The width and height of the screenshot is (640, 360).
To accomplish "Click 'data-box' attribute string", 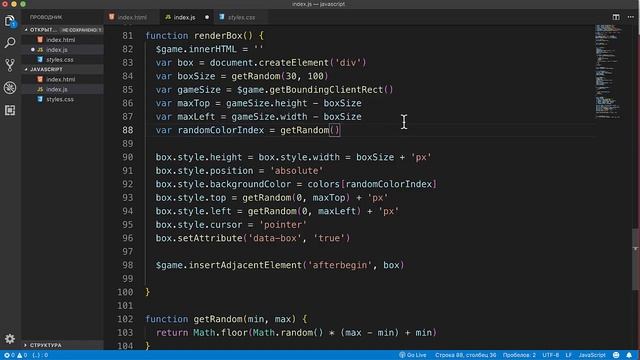I will (275, 238).
